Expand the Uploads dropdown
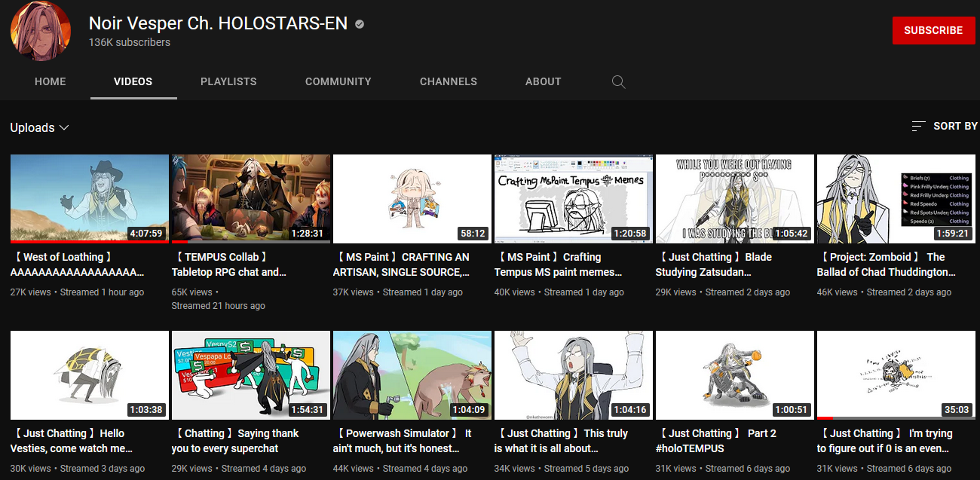Screen dimensions: 980x480 pos(39,127)
